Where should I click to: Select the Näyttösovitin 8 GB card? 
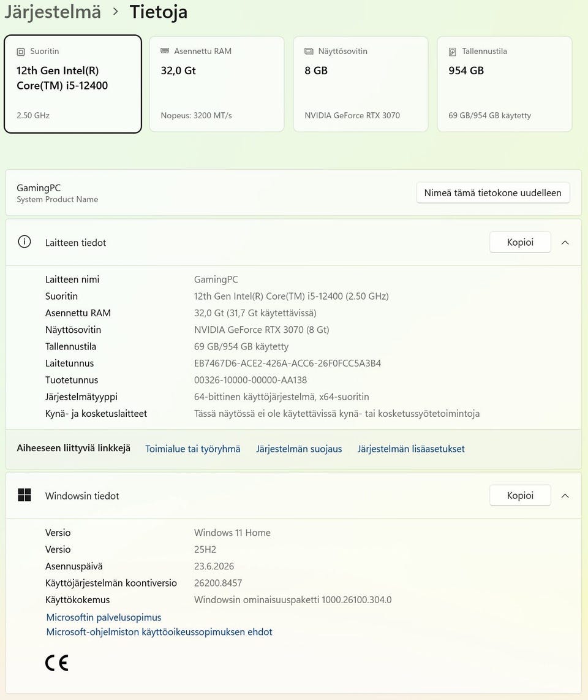click(x=361, y=84)
